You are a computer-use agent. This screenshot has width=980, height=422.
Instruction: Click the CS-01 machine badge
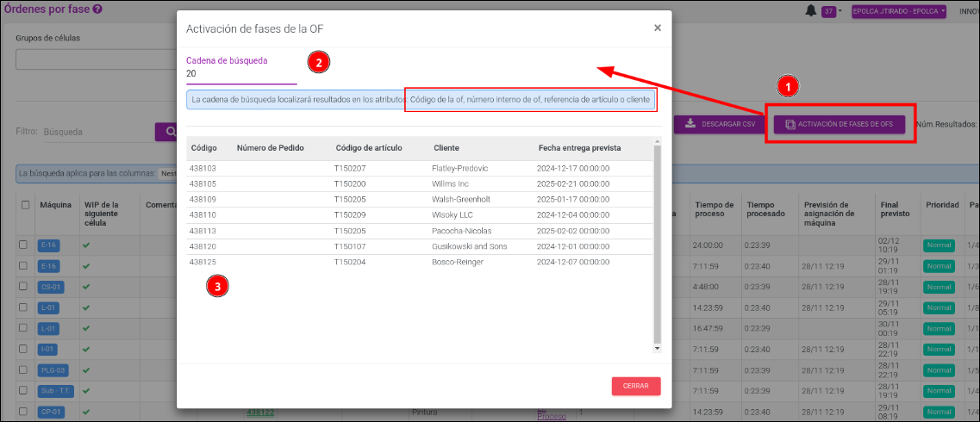tap(49, 287)
